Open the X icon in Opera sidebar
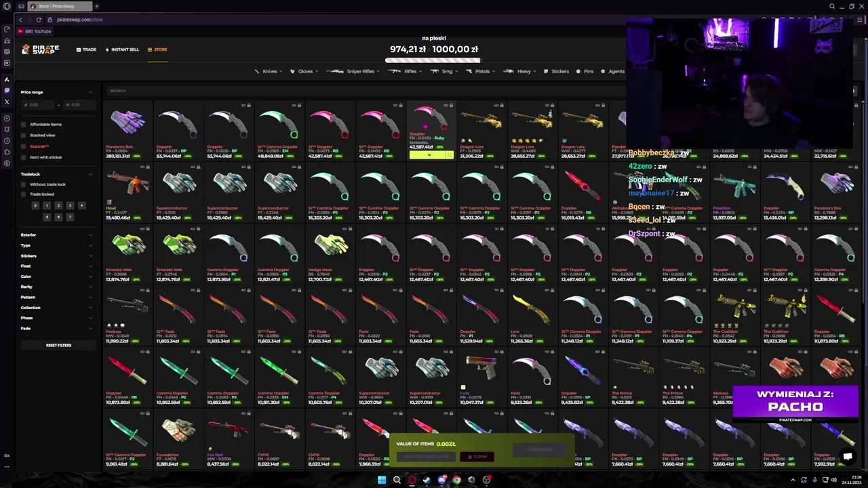The image size is (868, 488). (7, 102)
